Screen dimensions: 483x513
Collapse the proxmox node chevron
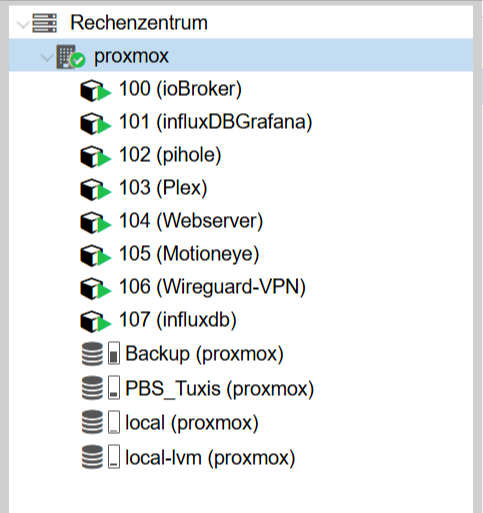(x=47, y=58)
